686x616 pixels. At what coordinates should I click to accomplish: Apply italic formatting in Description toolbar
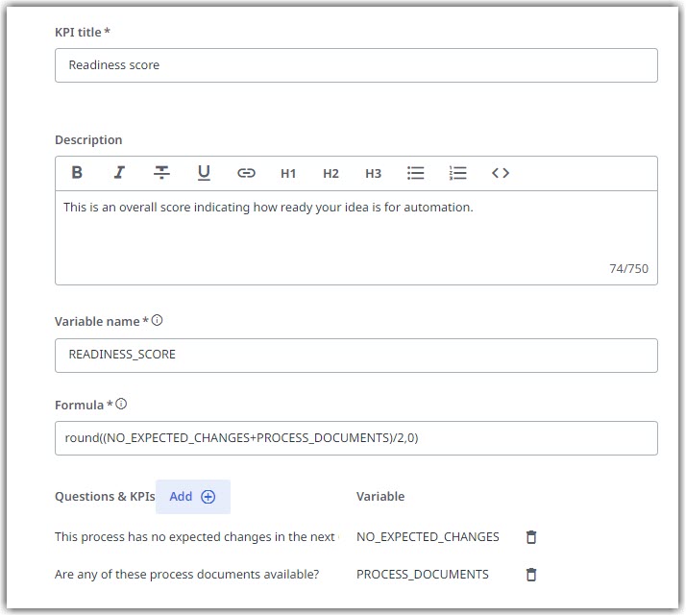click(119, 173)
